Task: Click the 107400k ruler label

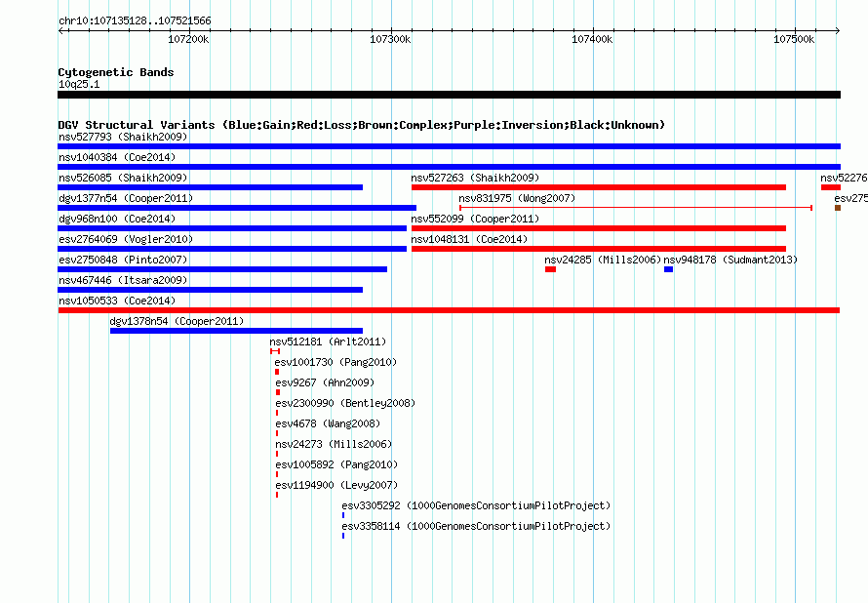Action: point(592,39)
